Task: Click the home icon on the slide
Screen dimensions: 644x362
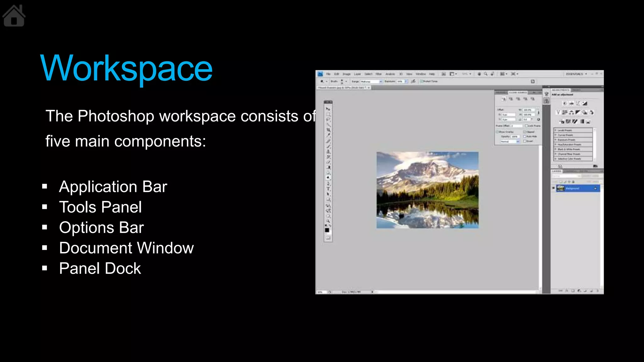Action: [14, 16]
